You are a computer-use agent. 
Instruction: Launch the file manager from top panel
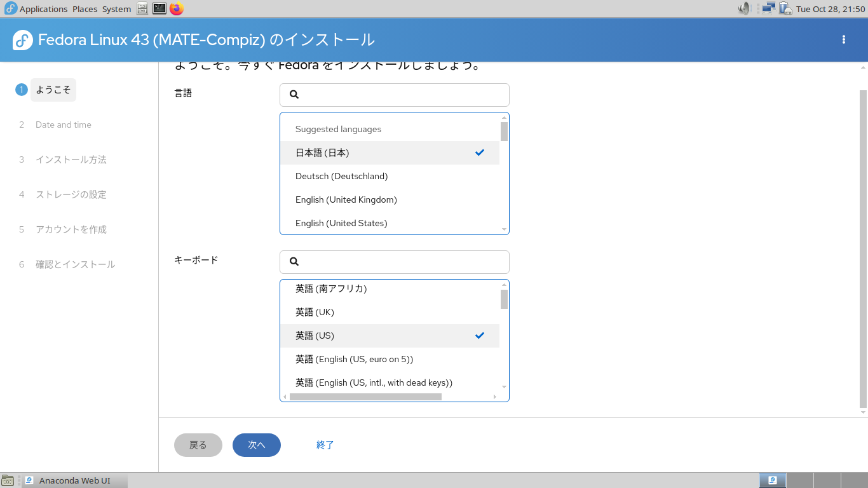click(142, 9)
